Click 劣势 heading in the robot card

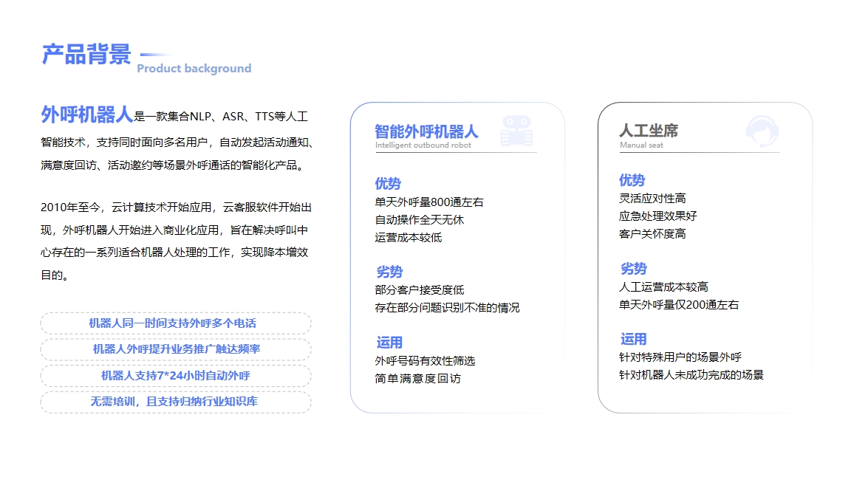coord(389,272)
